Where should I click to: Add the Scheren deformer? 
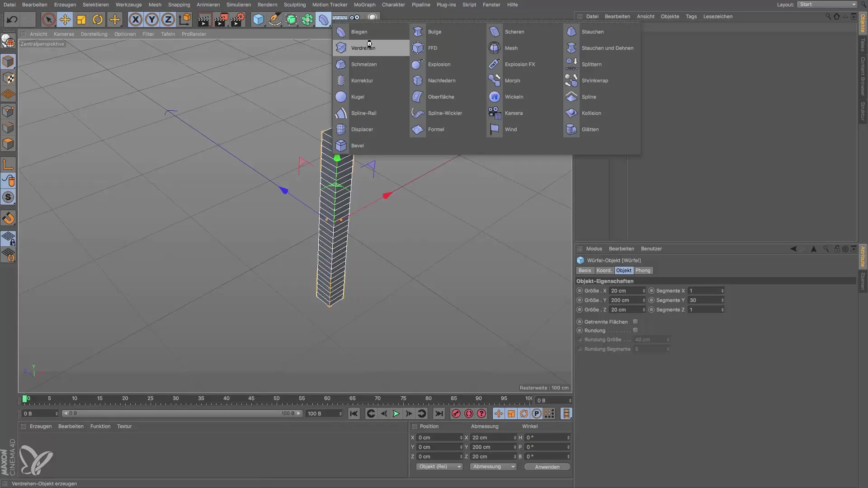[x=524, y=32]
